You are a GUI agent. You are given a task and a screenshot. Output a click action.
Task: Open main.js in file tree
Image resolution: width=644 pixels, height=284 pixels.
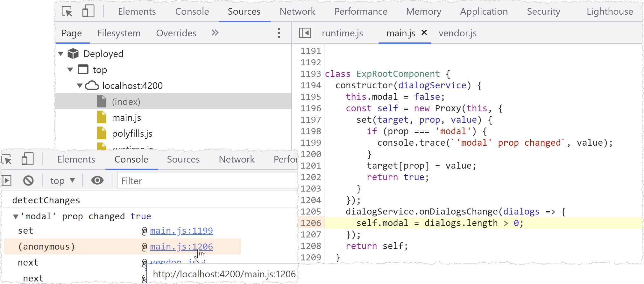coord(126,118)
